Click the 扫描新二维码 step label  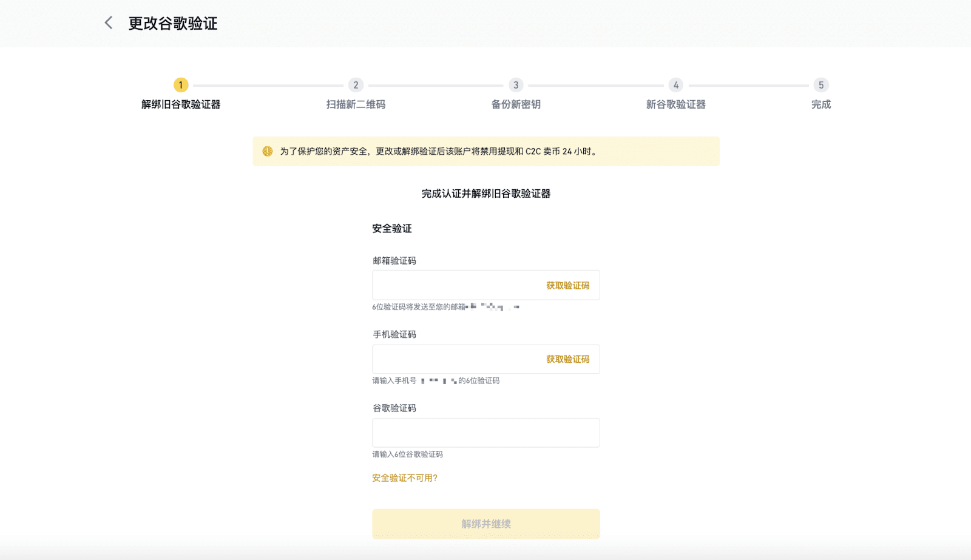[356, 104]
